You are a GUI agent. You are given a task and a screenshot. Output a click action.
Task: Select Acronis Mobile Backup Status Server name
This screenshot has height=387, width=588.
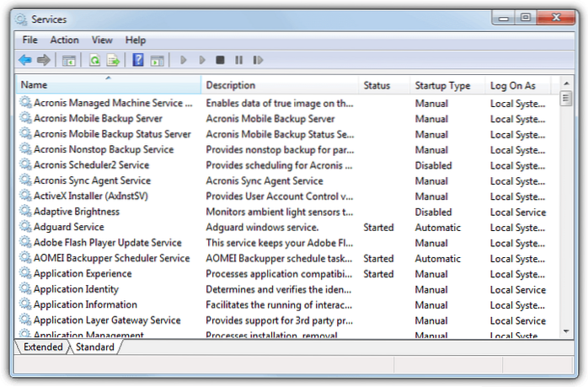tap(112, 133)
